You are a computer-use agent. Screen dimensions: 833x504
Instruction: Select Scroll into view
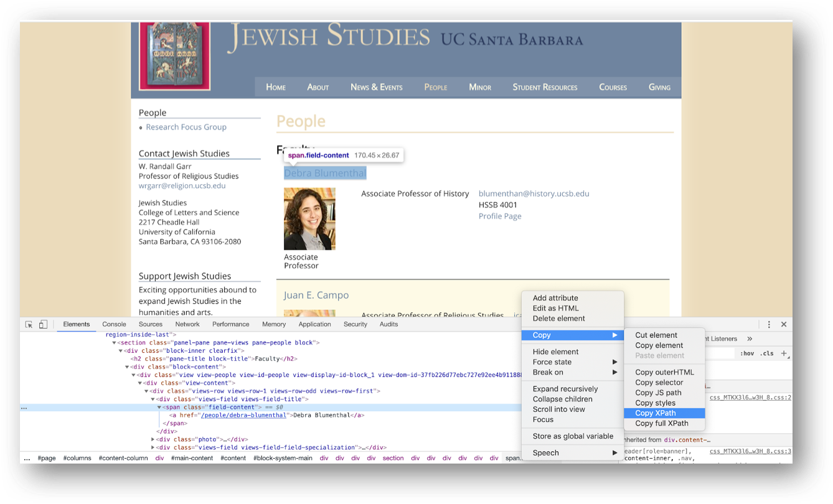click(x=572, y=409)
